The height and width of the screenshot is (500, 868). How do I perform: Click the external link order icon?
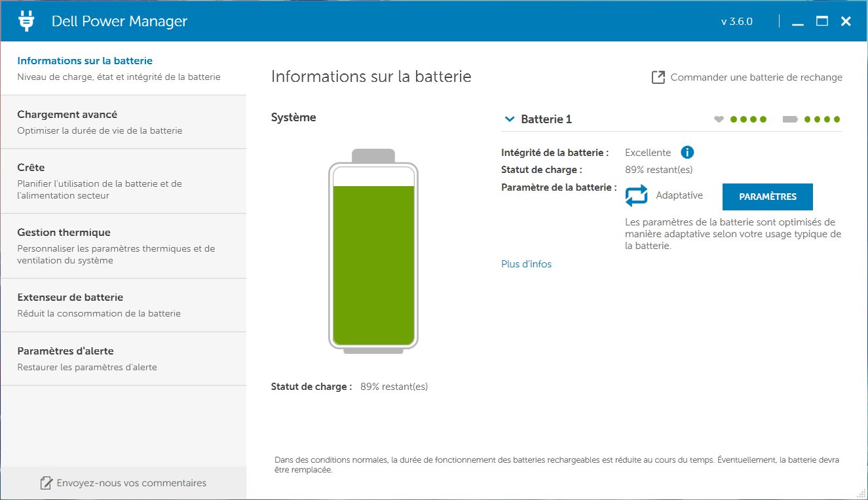(658, 77)
